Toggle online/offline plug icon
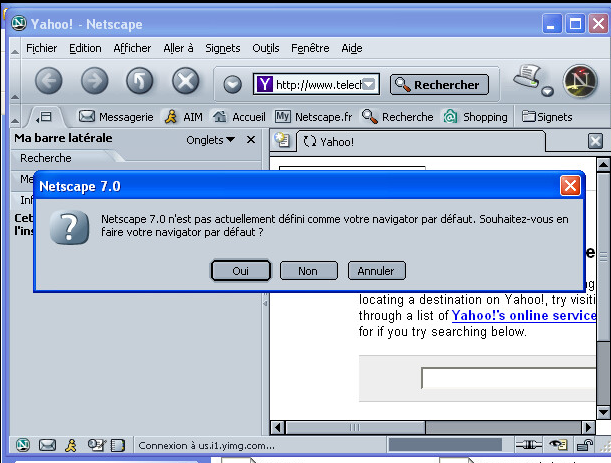Image resolution: width=611 pixels, height=463 pixels. 528,445
